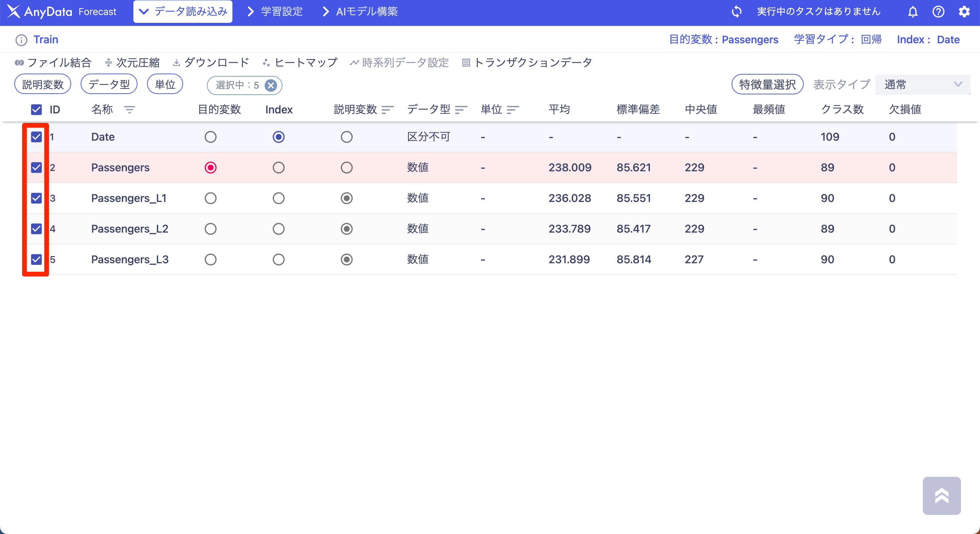Go to the AIモデル構築 step tab

click(x=360, y=12)
